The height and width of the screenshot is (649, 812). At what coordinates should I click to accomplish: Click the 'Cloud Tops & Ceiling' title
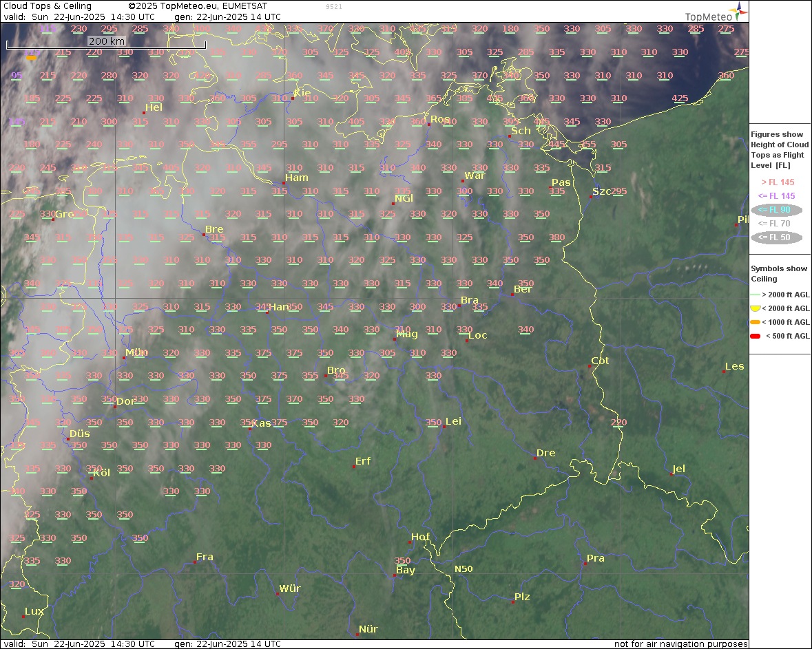pyautogui.click(x=47, y=6)
